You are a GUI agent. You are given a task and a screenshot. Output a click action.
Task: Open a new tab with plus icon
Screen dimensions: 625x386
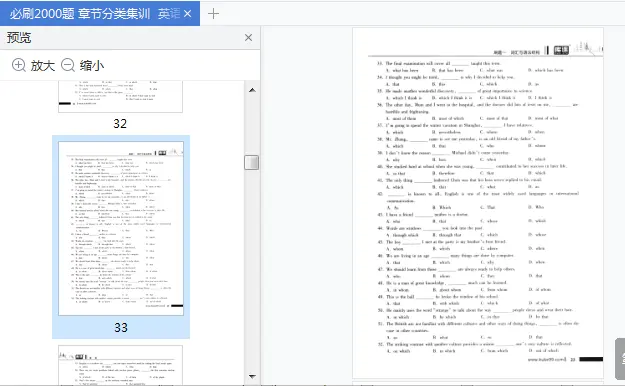[213, 14]
